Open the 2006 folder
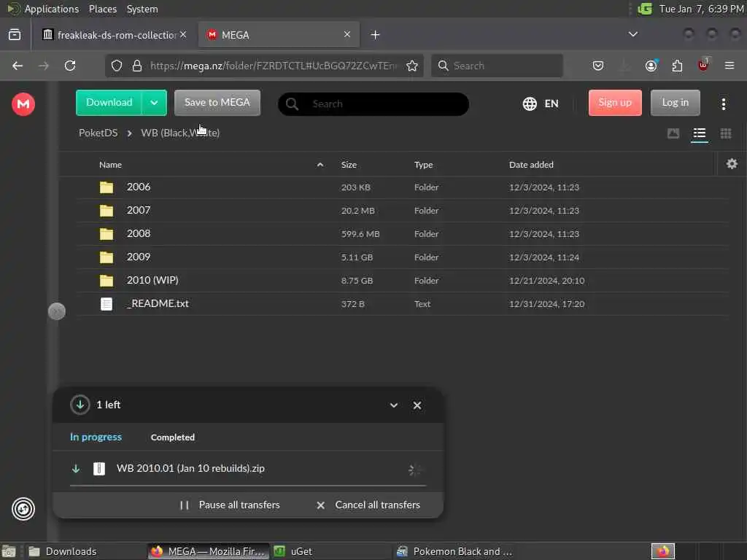The image size is (747, 560). 403,187
